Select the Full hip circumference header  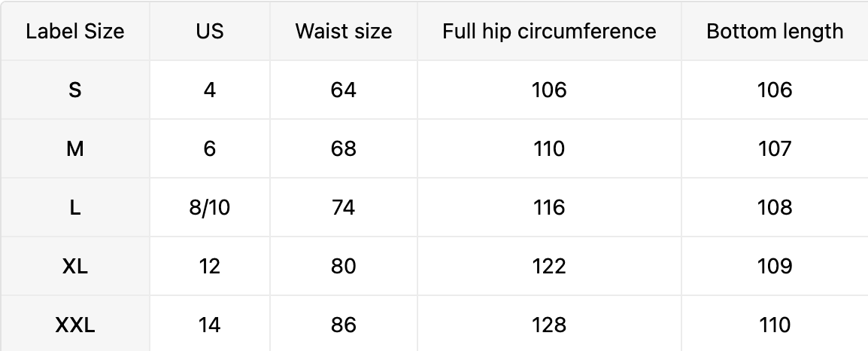coord(549,32)
